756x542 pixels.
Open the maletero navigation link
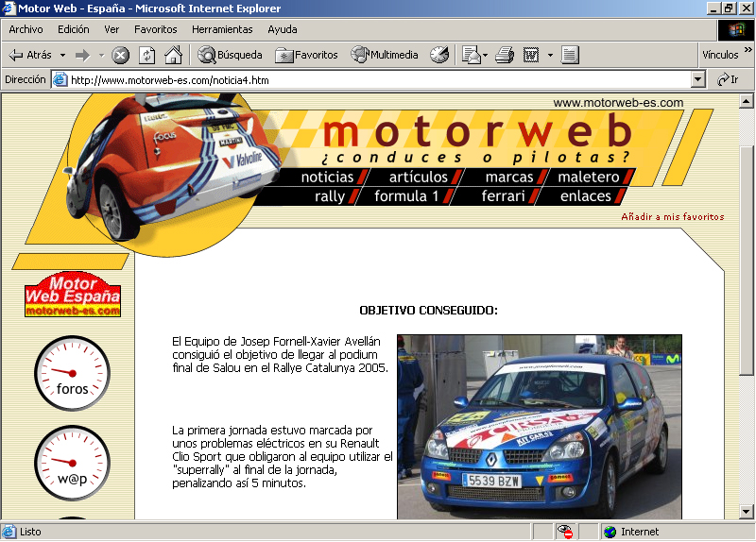589,177
